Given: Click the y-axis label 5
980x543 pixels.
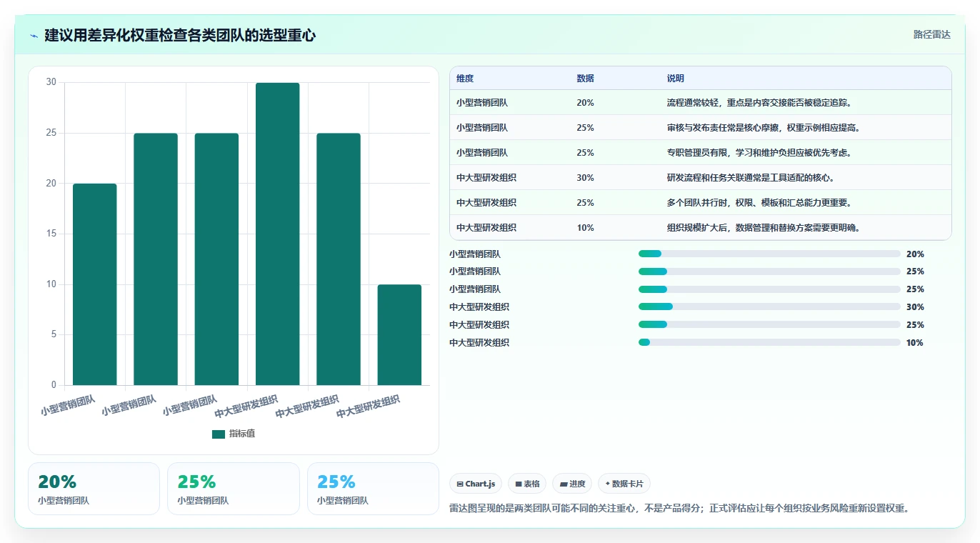Looking at the screenshot, I should (54, 334).
